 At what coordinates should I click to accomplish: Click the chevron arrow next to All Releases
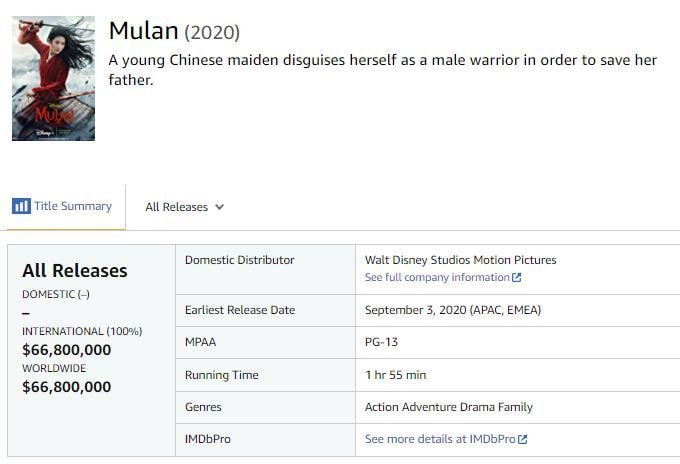tap(219, 207)
